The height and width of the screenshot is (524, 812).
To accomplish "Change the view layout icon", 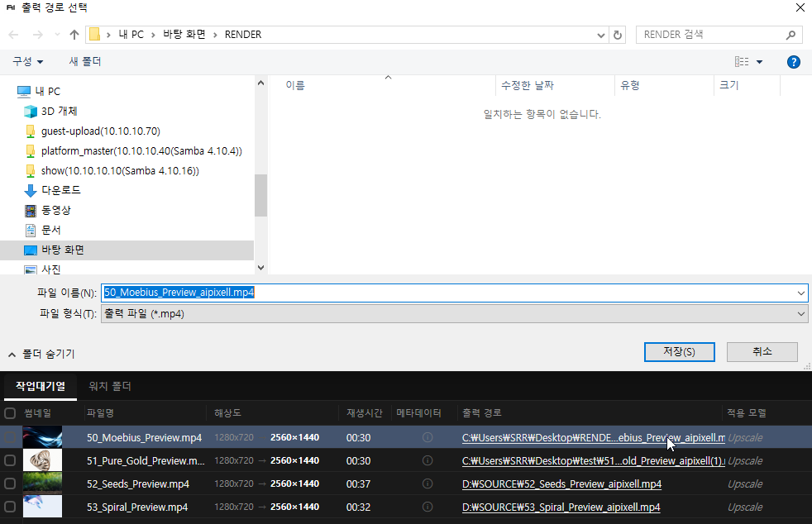I will click(x=742, y=62).
